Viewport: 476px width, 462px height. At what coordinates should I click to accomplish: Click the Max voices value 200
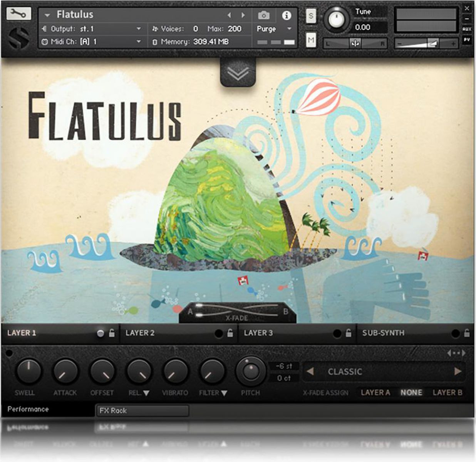click(235, 29)
